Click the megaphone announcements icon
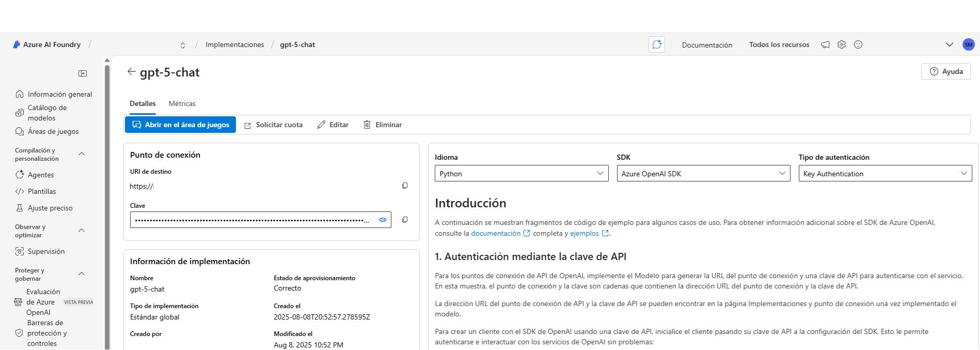980x350 pixels. pos(825,44)
